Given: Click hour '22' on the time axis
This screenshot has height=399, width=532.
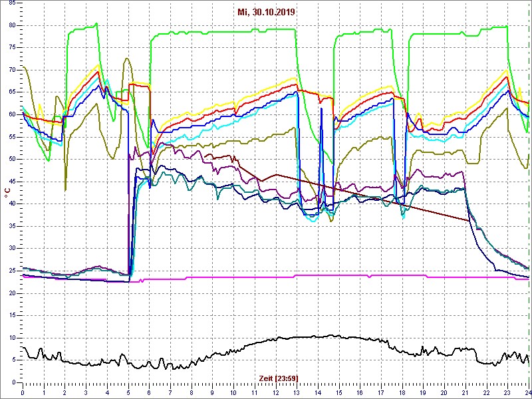Looking at the screenshot, I should click(485, 391).
